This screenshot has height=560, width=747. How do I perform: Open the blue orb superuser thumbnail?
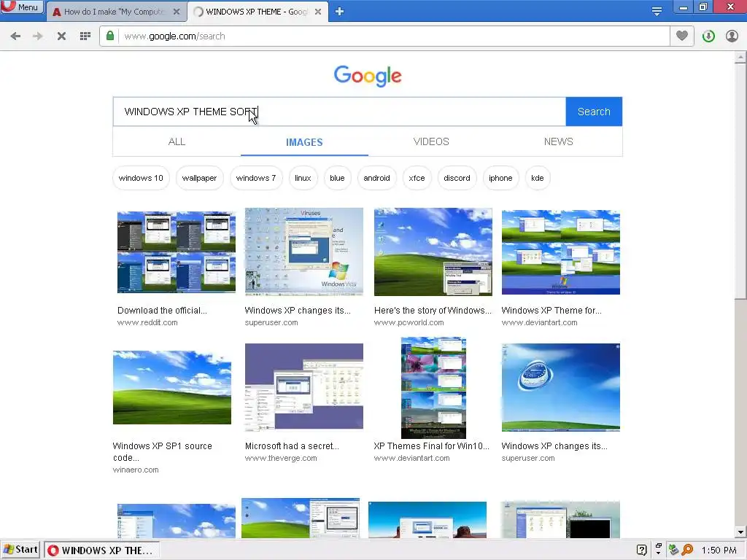pyautogui.click(x=561, y=387)
